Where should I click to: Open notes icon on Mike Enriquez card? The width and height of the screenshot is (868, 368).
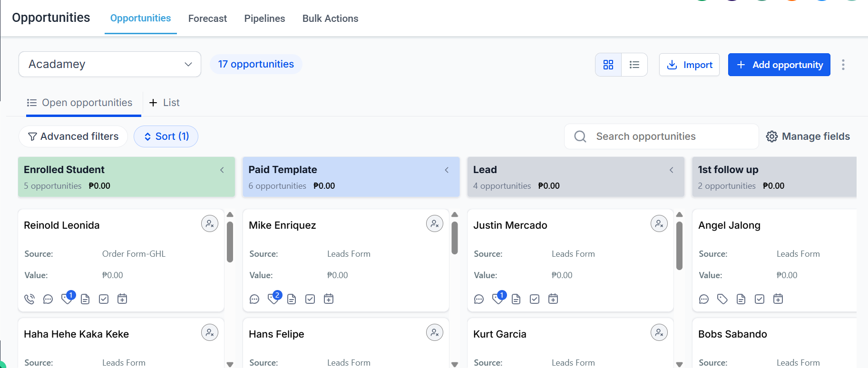pyautogui.click(x=292, y=299)
